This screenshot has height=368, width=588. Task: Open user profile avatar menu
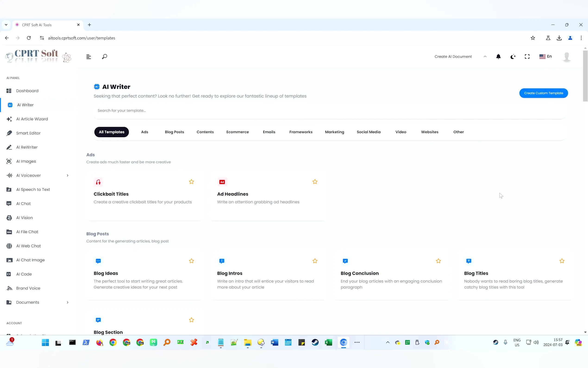tap(567, 57)
